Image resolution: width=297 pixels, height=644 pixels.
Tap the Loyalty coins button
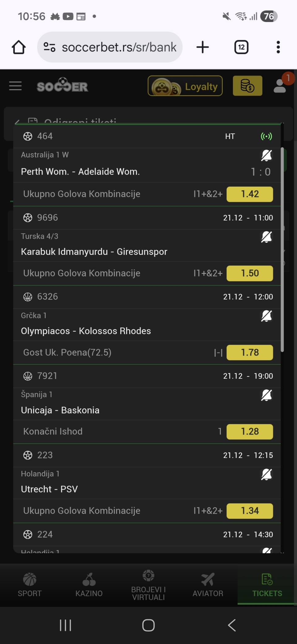tap(185, 86)
